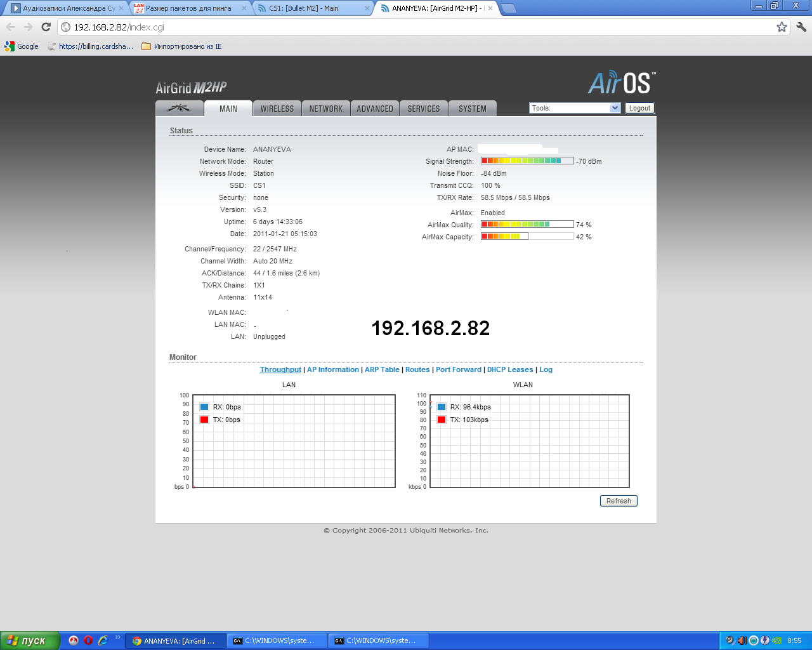Switch to the 'CS1: [Bullet M2] - Main' browser tab

(311, 8)
